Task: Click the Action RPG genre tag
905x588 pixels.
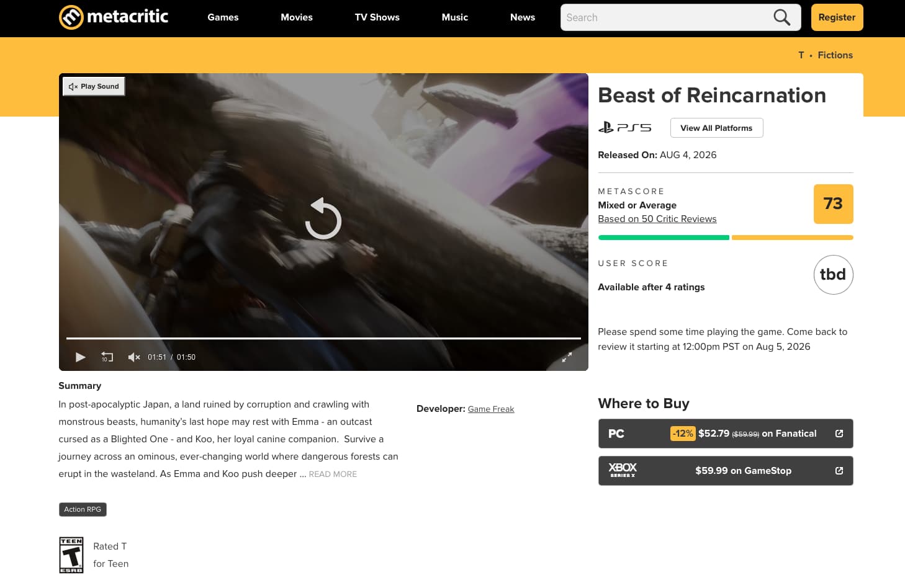Action: click(83, 510)
